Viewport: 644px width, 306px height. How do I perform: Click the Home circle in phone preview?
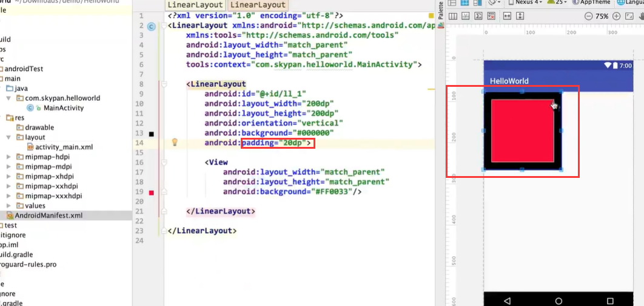point(558,301)
